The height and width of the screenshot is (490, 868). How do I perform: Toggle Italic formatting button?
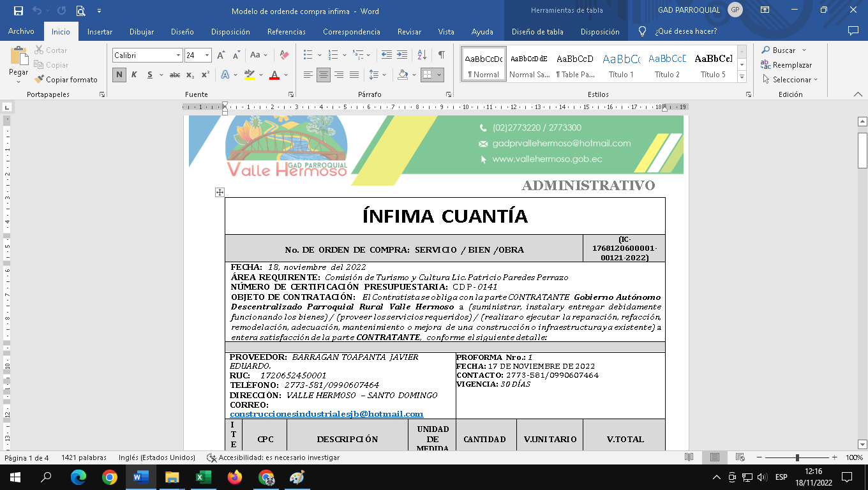(x=134, y=75)
